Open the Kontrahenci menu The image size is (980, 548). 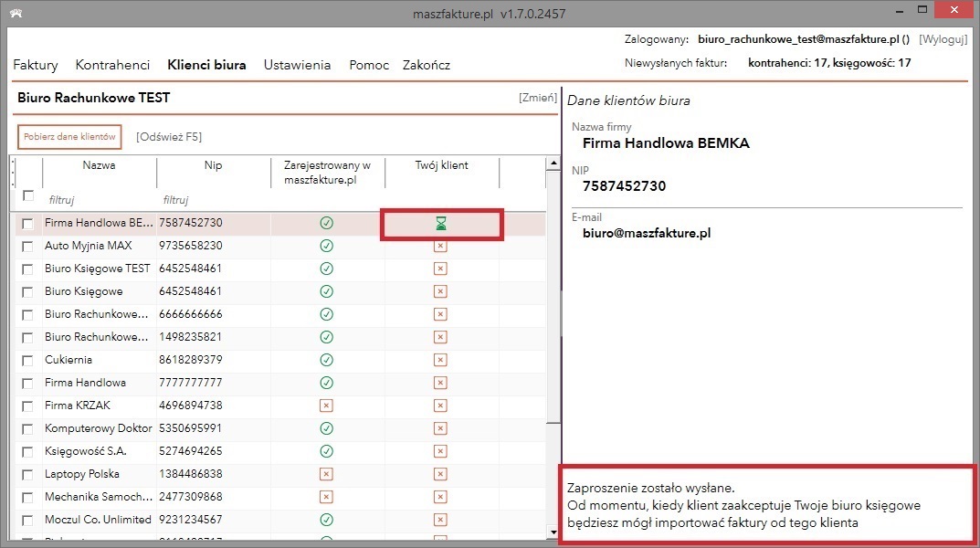coord(112,65)
